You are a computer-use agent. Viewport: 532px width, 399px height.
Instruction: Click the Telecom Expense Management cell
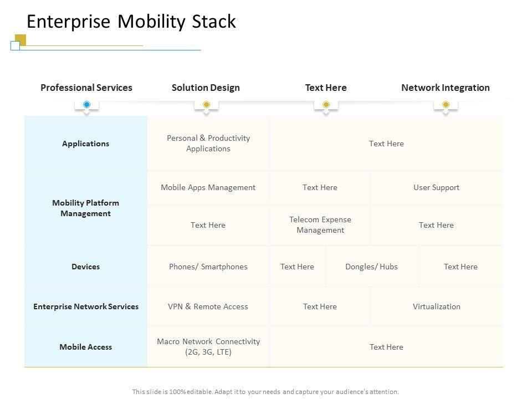[x=320, y=224]
